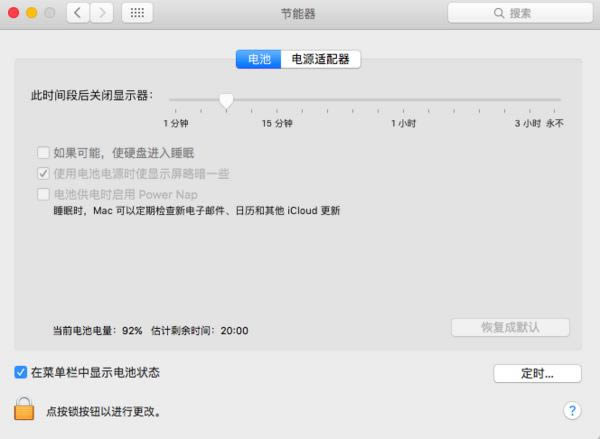The image size is (600, 439).
Task: Toggle 如果可能，使硬盘进入睡眠 checkbox
Action: (43, 153)
